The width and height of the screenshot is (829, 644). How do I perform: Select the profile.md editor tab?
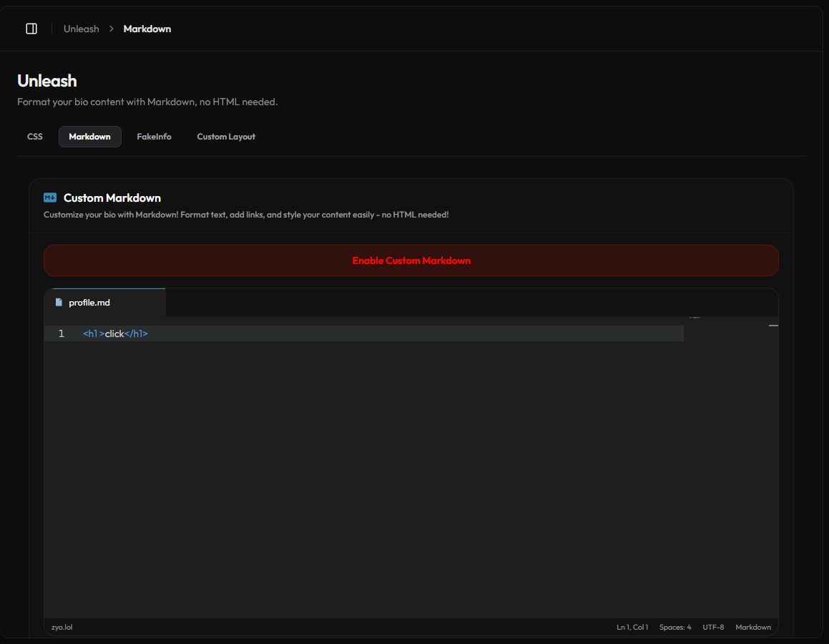104,303
